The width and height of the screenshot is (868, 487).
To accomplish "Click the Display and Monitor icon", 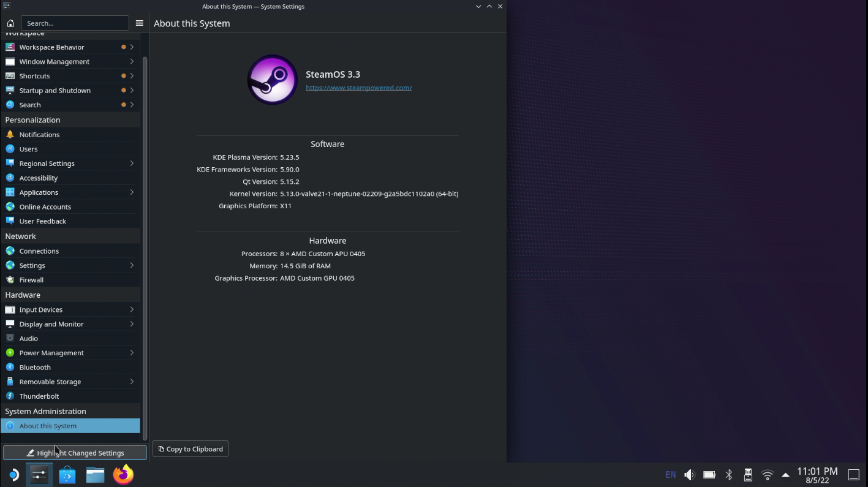I will pos(10,323).
